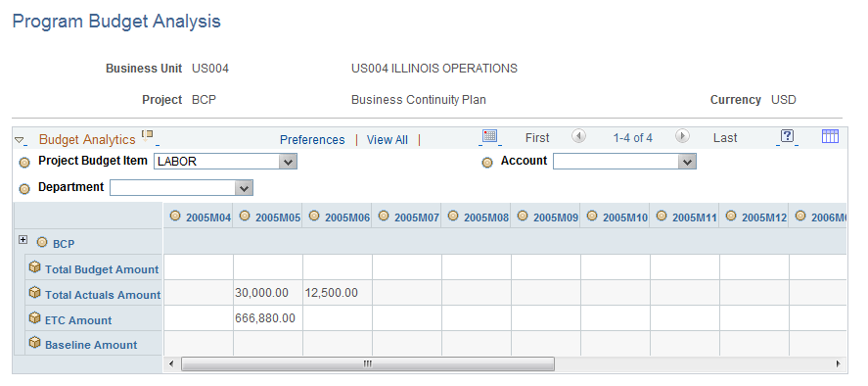Image resolution: width=868 pixels, height=386 pixels.
Task: Select the 2005M06 column header link
Action: (347, 217)
